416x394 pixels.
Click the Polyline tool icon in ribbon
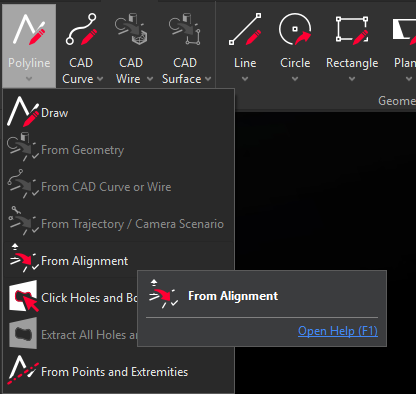click(29, 30)
